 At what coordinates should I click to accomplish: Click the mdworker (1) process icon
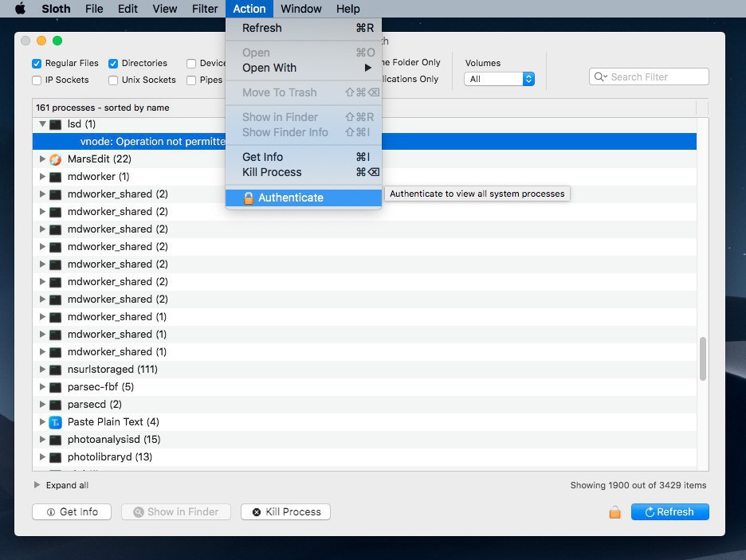(56, 177)
